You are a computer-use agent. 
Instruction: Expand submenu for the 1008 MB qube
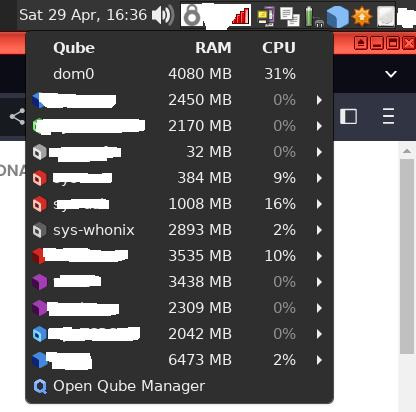click(x=319, y=204)
